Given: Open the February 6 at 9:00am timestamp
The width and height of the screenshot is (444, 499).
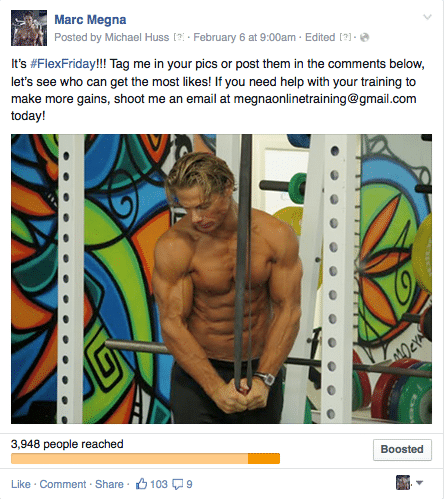Looking at the screenshot, I should coord(244,37).
